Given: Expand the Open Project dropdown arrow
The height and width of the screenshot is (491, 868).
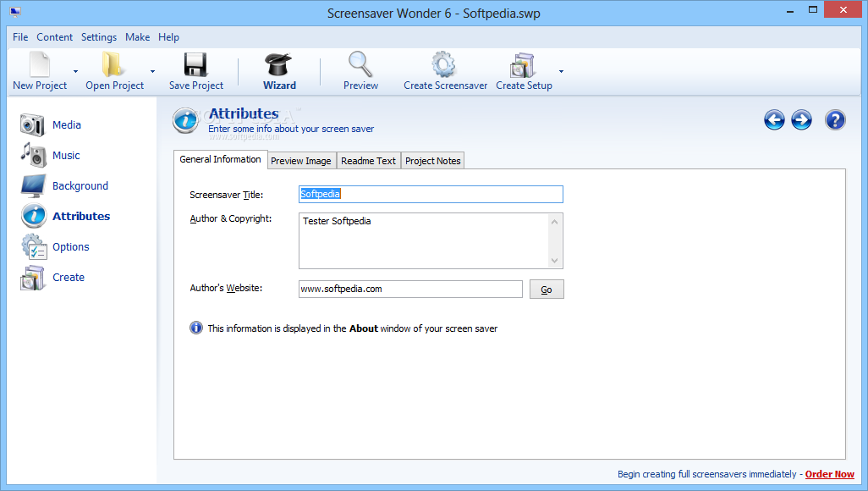Looking at the screenshot, I should point(153,71).
